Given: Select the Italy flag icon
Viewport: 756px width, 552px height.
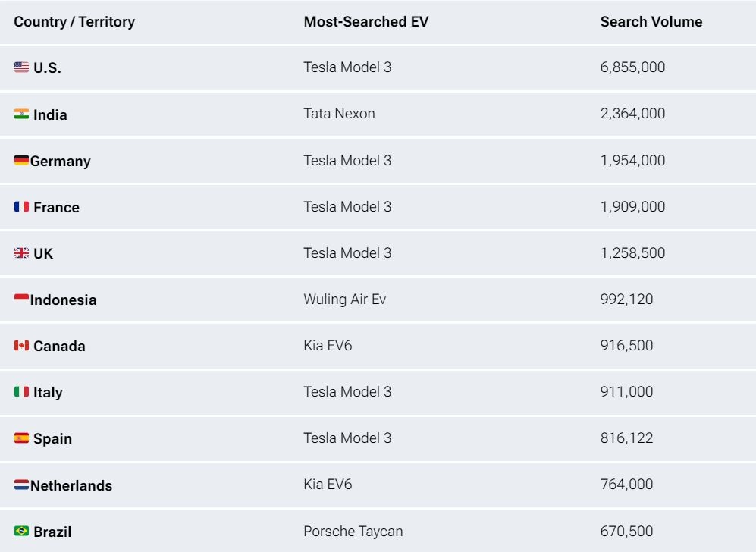Looking at the screenshot, I should coord(21,391).
